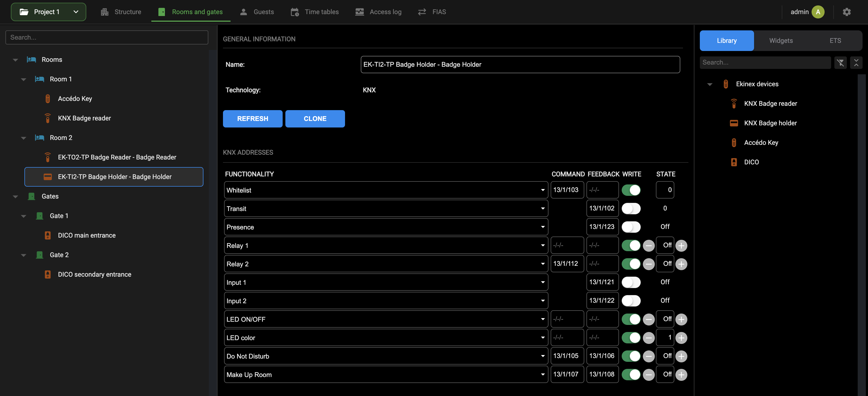The height and width of the screenshot is (396, 868).
Task: Click DICO secondary entrance device icon
Action: click(48, 275)
